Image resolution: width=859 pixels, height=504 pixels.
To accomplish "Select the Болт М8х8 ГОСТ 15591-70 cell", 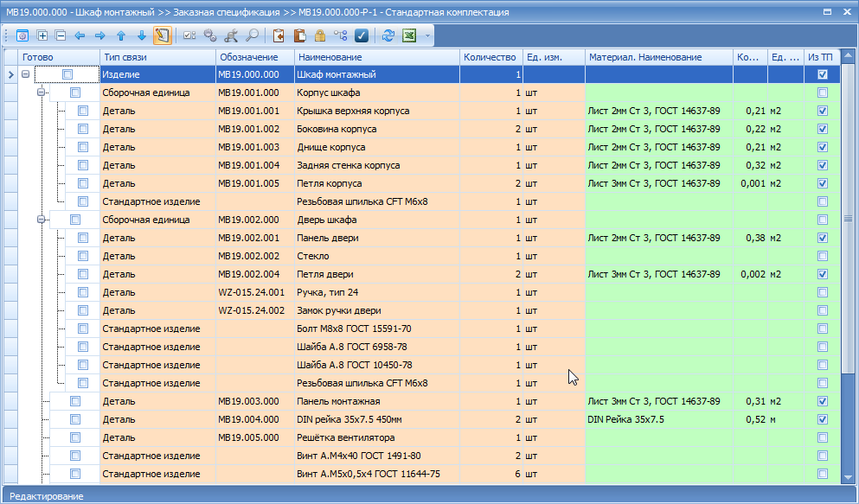I will point(377,329).
